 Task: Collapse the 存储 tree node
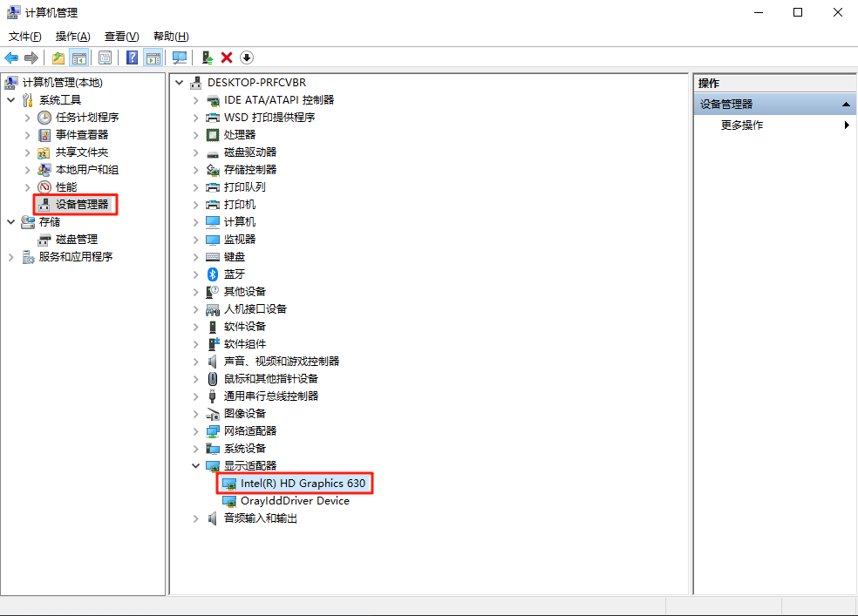pos(11,222)
